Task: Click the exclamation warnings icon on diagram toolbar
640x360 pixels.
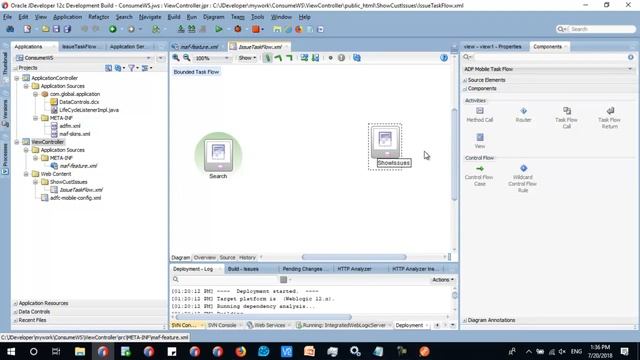Action: pos(342,58)
